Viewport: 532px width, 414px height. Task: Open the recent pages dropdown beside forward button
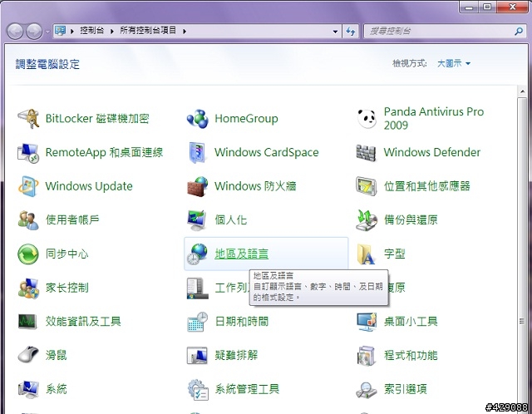point(47,32)
